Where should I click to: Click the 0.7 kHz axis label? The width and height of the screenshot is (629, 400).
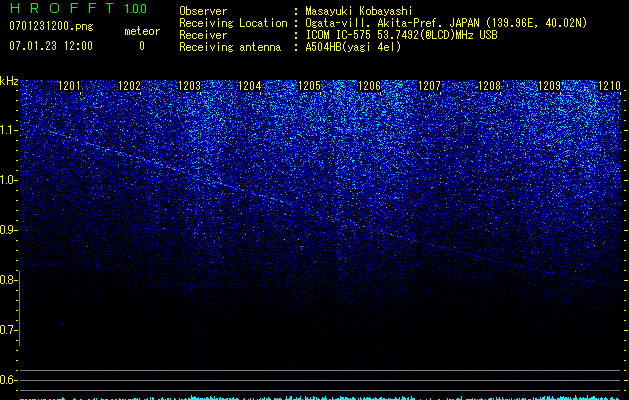tap(8, 330)
